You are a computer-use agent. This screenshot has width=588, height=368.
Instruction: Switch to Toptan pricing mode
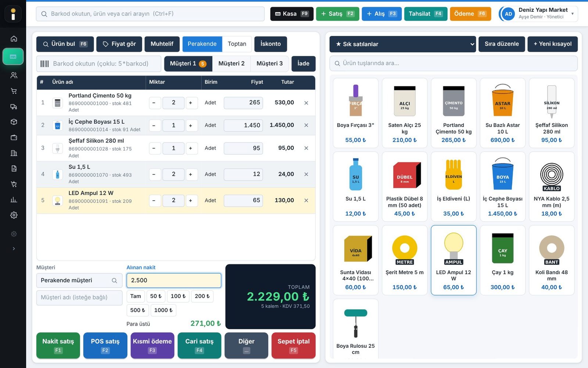tap(237, 44)
